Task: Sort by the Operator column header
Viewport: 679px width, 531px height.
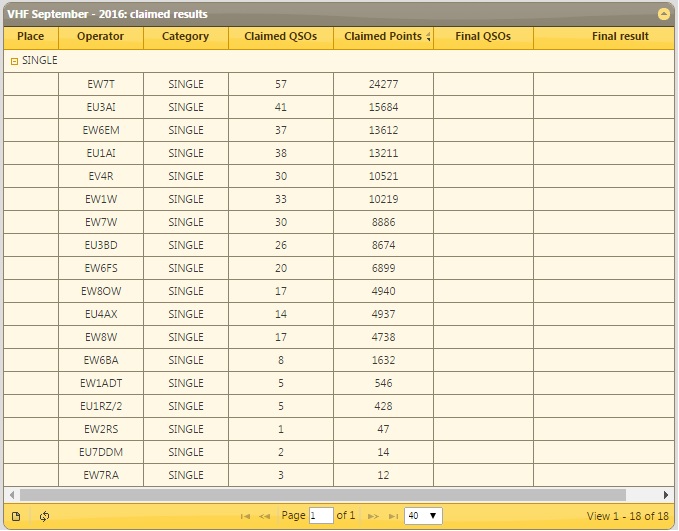Action: point(100,37)
